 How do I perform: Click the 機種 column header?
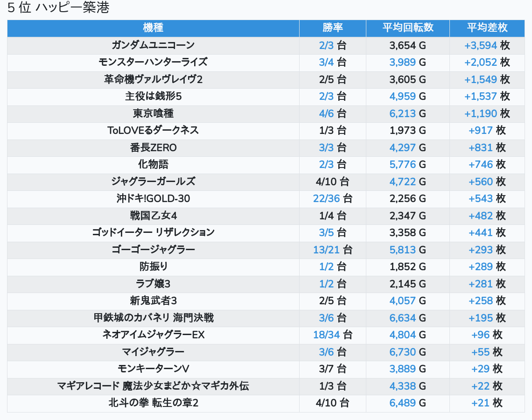(x=153, y=28)
